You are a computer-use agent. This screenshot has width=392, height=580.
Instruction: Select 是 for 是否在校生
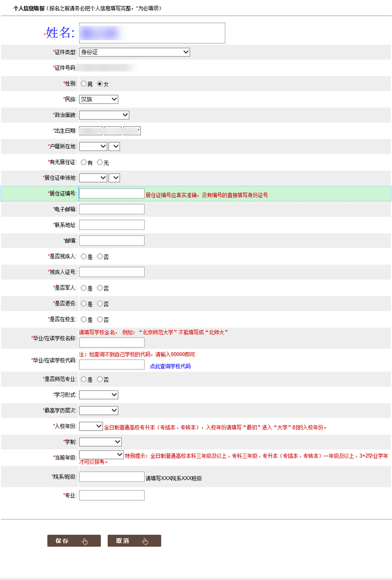pyautogui.click(x=84, y=319)
